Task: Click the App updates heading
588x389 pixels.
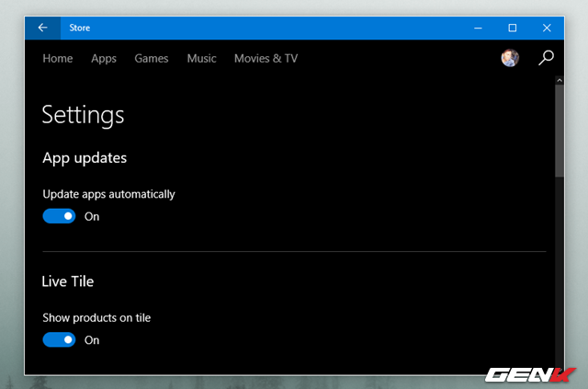Action: click(85, 158)
